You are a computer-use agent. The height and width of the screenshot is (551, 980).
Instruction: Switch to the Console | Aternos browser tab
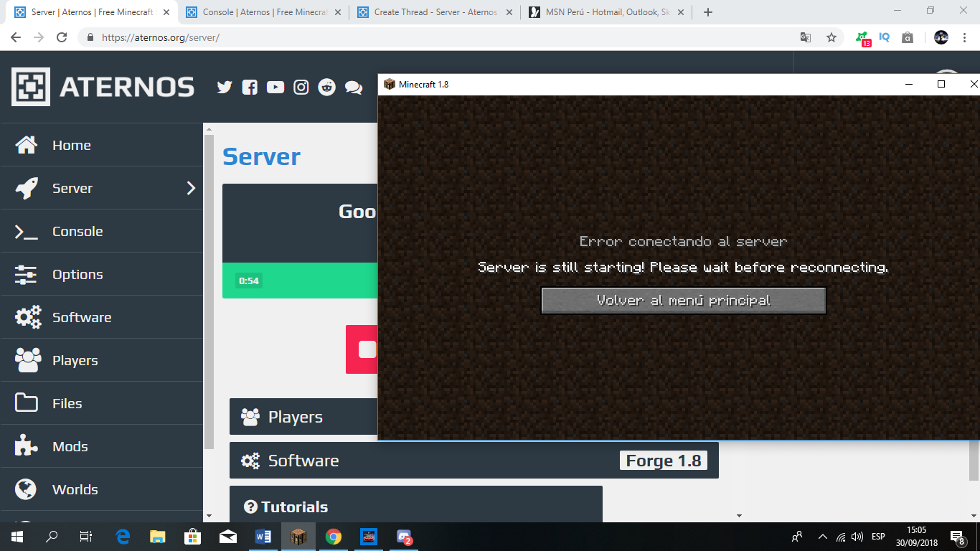265,12
